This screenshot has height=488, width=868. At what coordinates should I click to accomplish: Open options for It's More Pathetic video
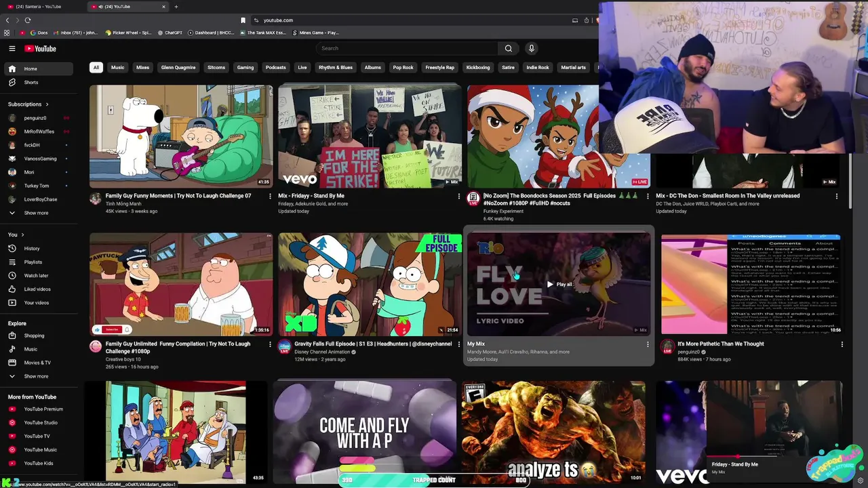[x=842, y=344]
